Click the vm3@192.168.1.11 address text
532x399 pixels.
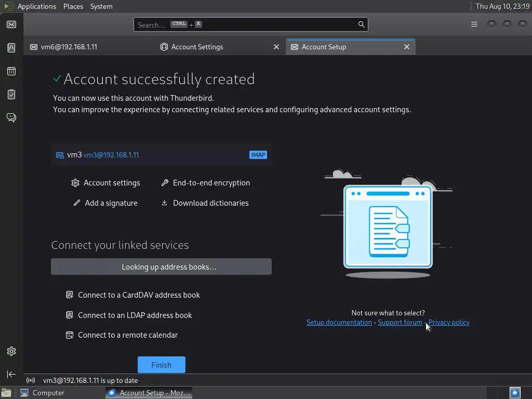111,155
